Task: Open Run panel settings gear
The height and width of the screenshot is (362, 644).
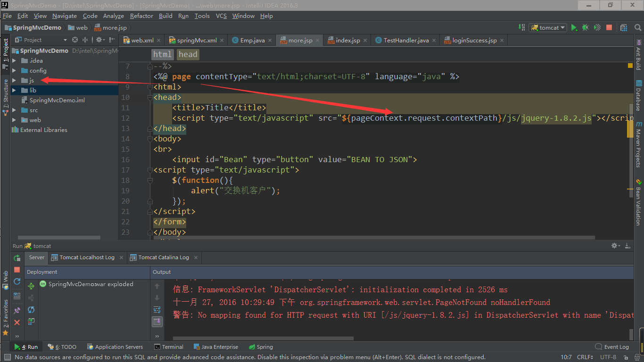Action: tap(615, 246)
